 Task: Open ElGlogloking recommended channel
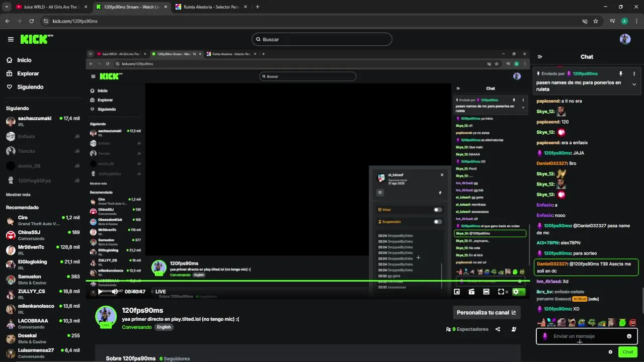tap(43, 264)
